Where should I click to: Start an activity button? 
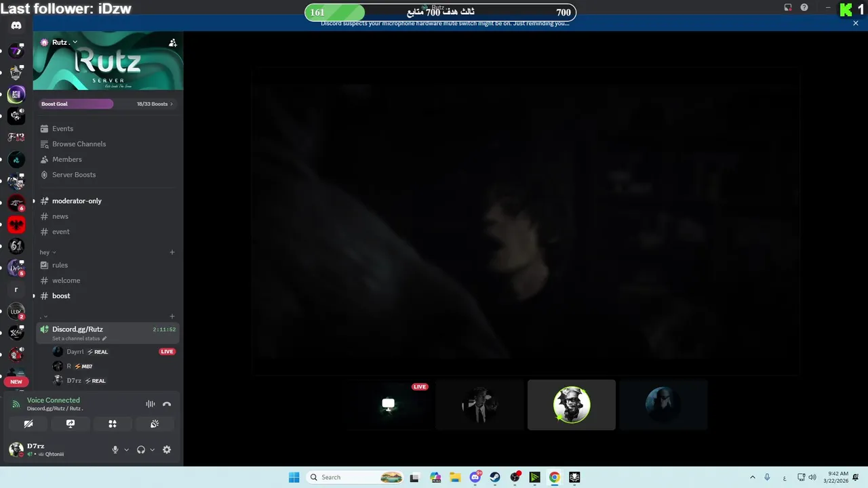tap(113, 424)
